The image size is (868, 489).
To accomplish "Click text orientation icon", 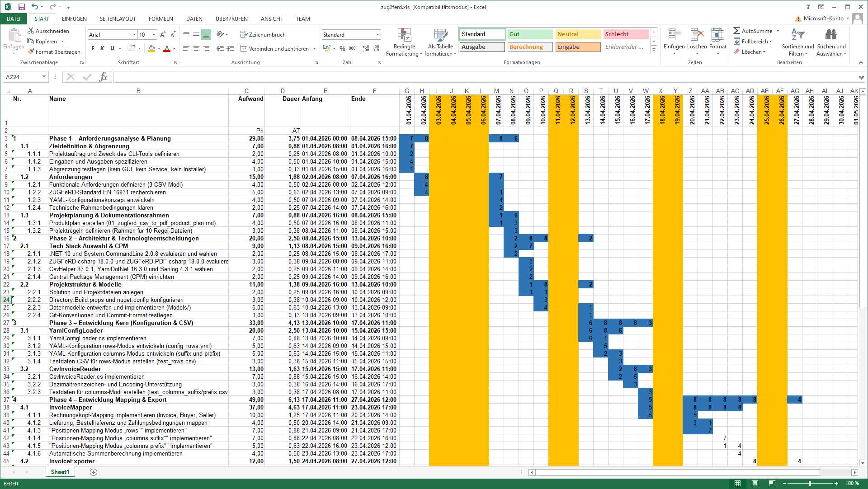I will click(220, 34).
